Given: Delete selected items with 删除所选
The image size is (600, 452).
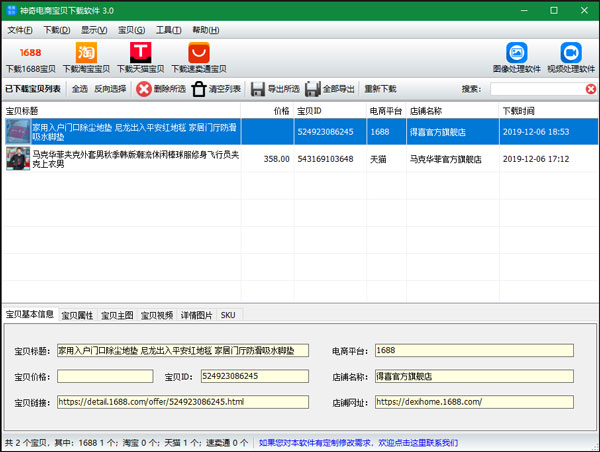Looking at the screenshot, I should (161, 89).
